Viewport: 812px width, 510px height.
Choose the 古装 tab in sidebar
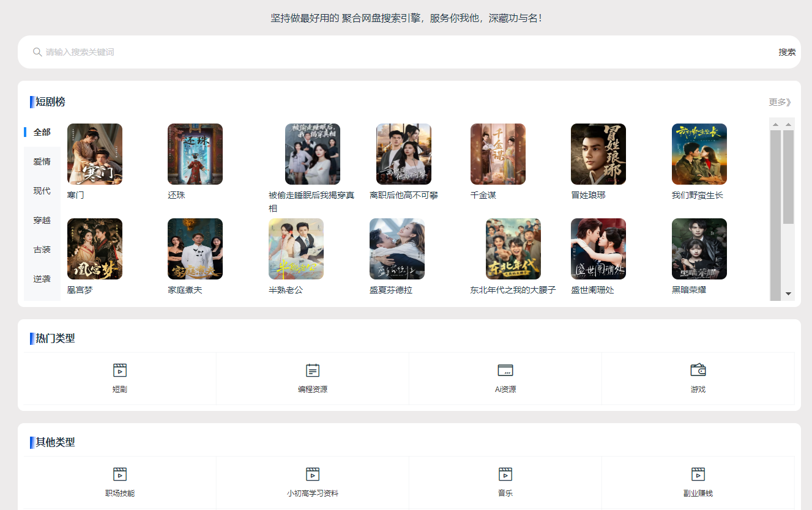pyautogui.click(x=42, y=249)
